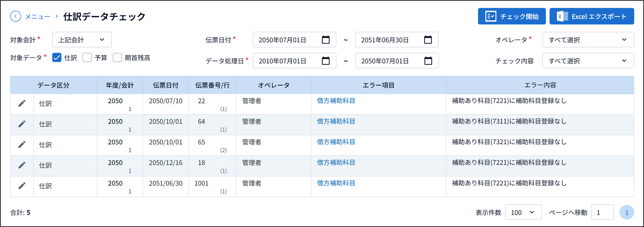Viewport: 644px width, 227px height.
Task: Edit the row with slip number 1001
Action: (22, 186)
